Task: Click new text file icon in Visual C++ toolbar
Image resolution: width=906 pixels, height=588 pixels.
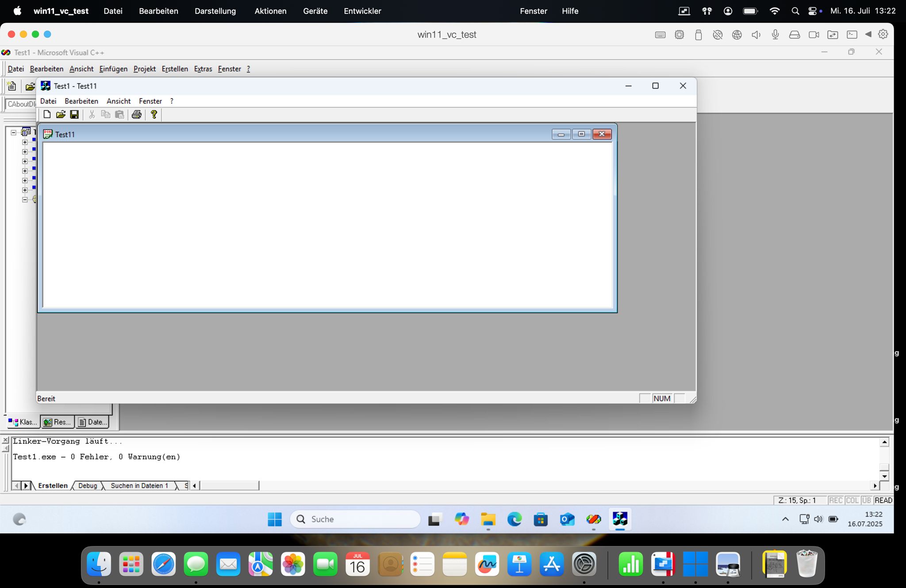Action: tap(12, 86)
